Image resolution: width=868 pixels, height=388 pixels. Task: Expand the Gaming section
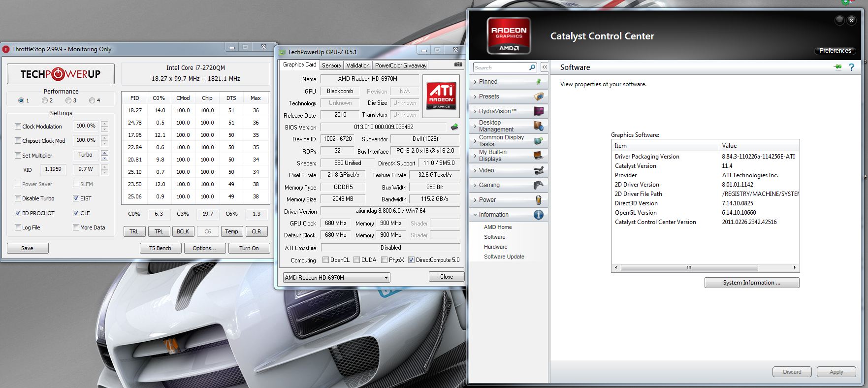(475, 185)
